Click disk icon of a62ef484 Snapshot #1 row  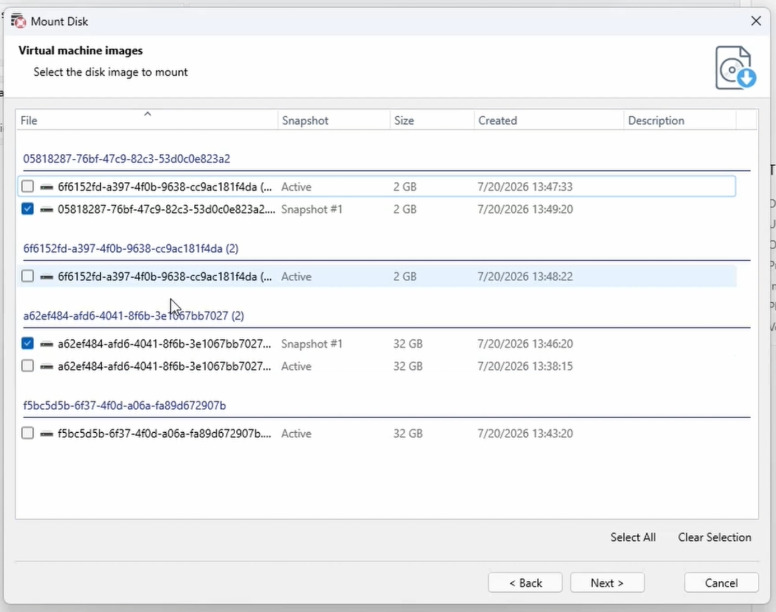tap(47, 344)
